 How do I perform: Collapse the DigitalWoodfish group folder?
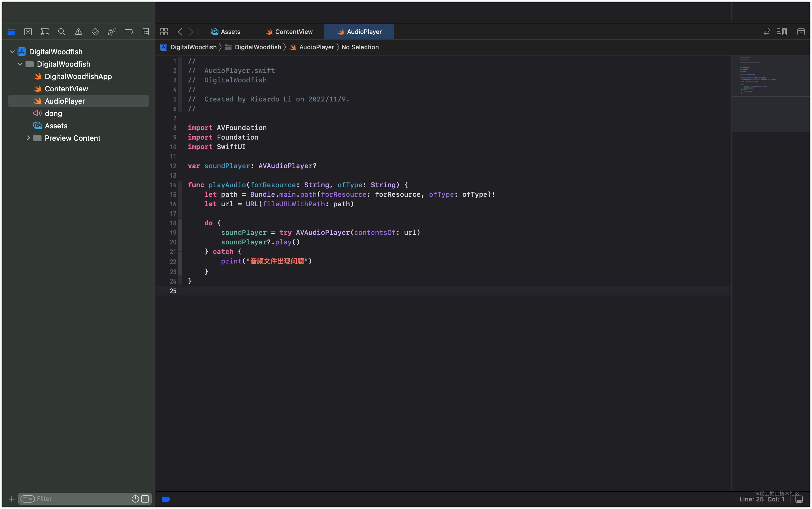click(x=20, y=64)
